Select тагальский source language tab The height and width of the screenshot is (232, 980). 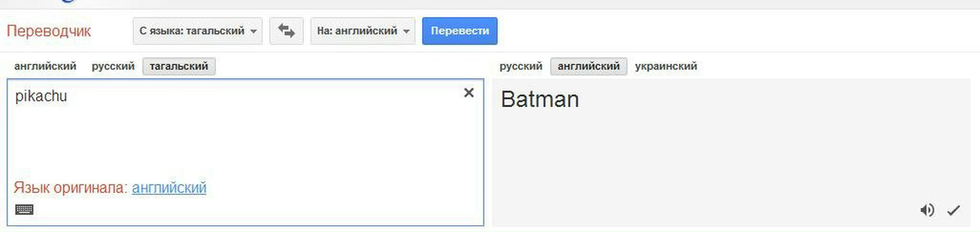pyautogui.click(x=179, y=66)
